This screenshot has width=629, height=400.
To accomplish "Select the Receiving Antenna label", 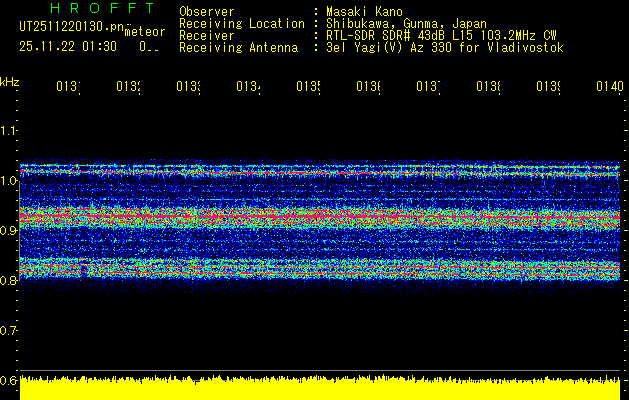I will pyautogui.click(x=238, y=47).
